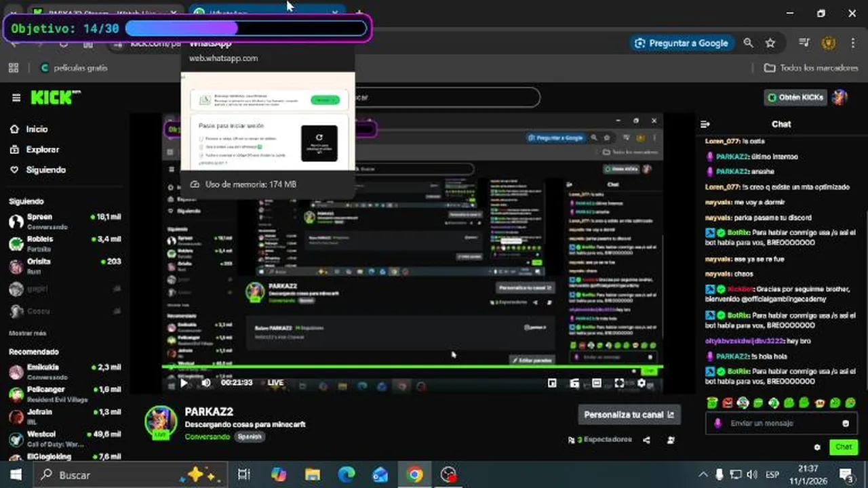Screen dimensions: 868x488
Task: Open the Conversando category link
Action: (207, 436)
